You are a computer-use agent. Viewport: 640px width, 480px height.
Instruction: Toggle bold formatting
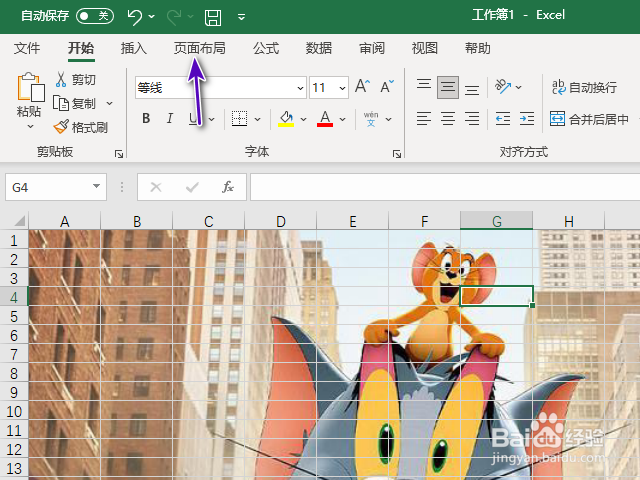click(x=146, y=119)
